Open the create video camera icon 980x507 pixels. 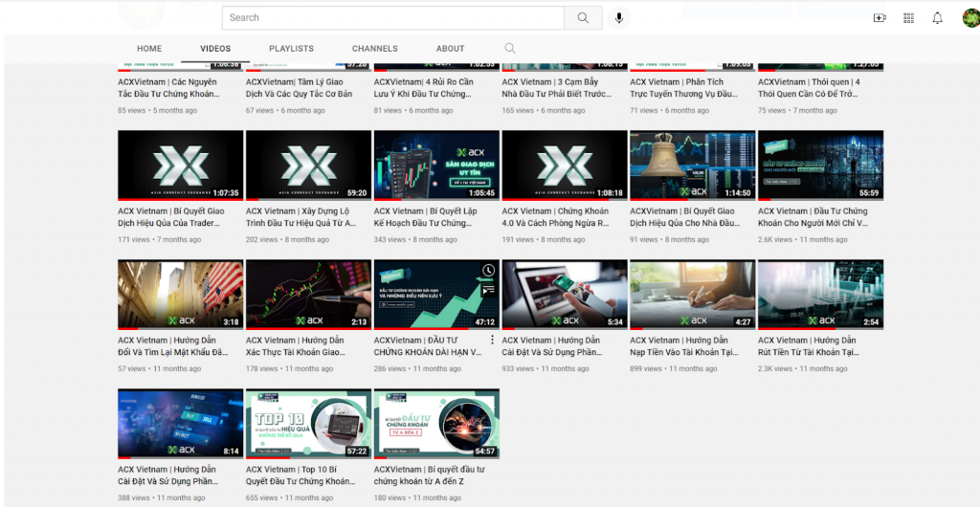[880, 18]
